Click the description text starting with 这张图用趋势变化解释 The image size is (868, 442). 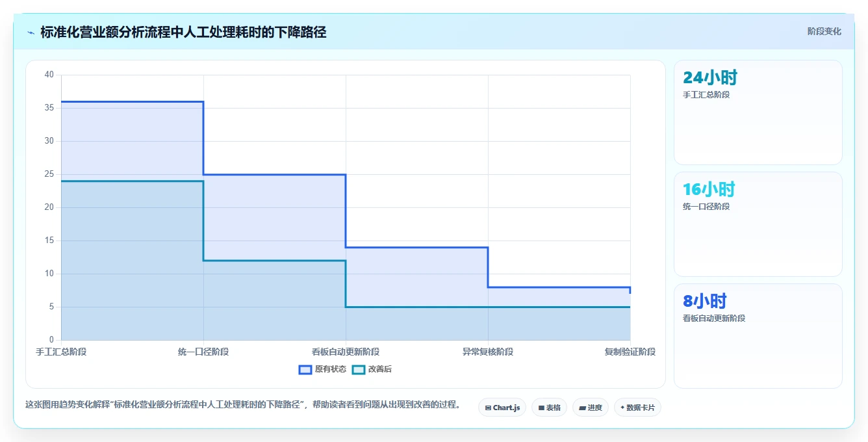click(x=243, y=404)
